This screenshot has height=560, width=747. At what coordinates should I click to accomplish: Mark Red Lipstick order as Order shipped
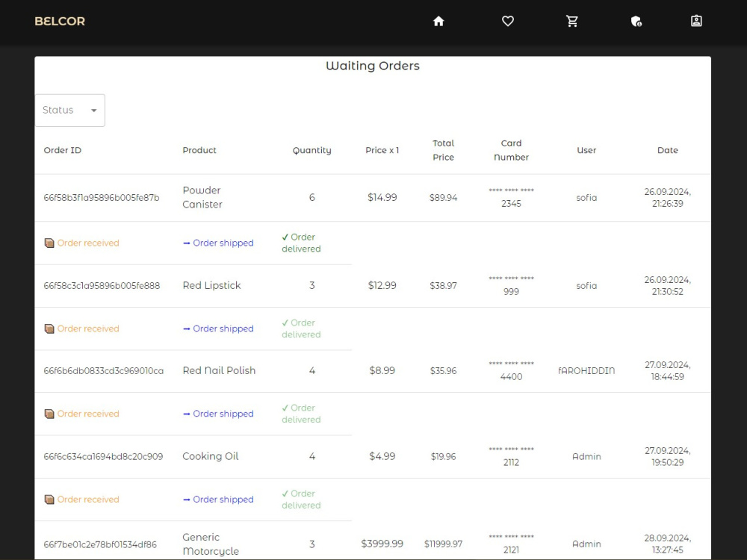pyautogui.click(x=218, y=329)
